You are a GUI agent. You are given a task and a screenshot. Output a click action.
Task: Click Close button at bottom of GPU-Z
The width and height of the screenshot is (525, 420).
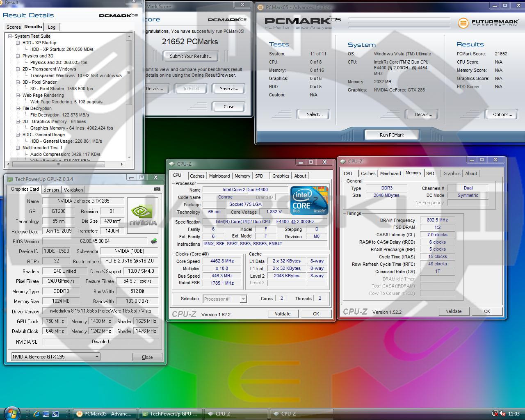pyautogui.click(x=147, y=357)
